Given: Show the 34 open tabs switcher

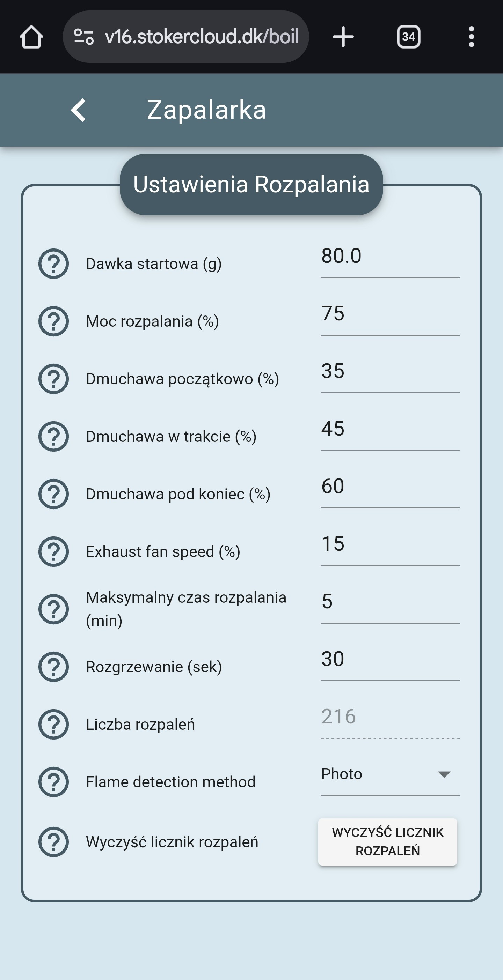Looking at the screenshot, I should pyautogui.click(x=408, y=37).
